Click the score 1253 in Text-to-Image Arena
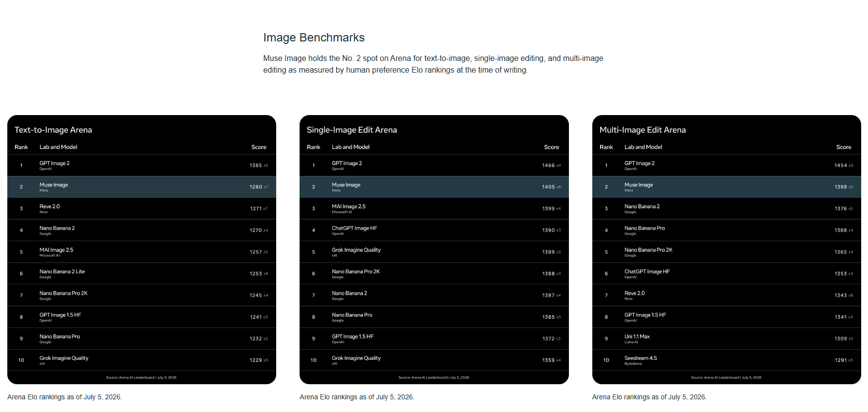 (x=256, y=274)
